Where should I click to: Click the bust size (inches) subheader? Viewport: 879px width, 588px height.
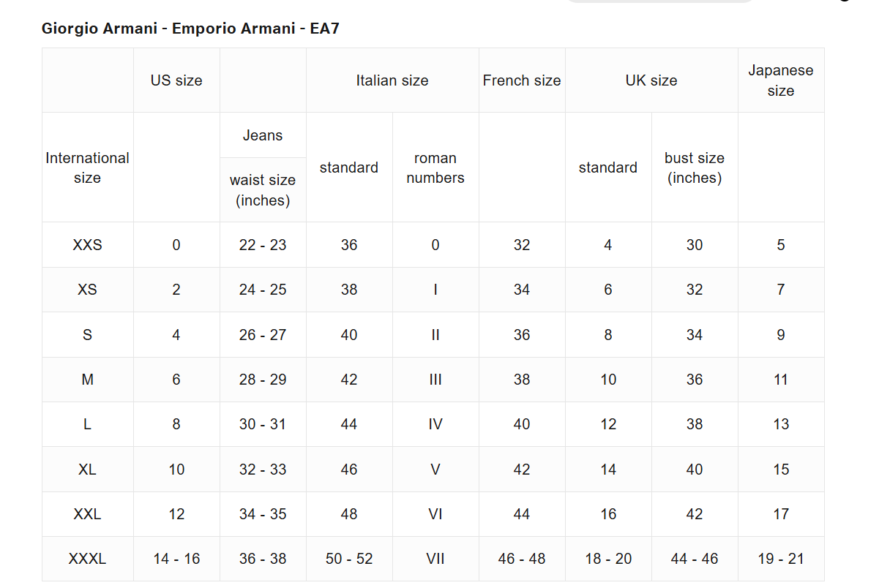695,167
